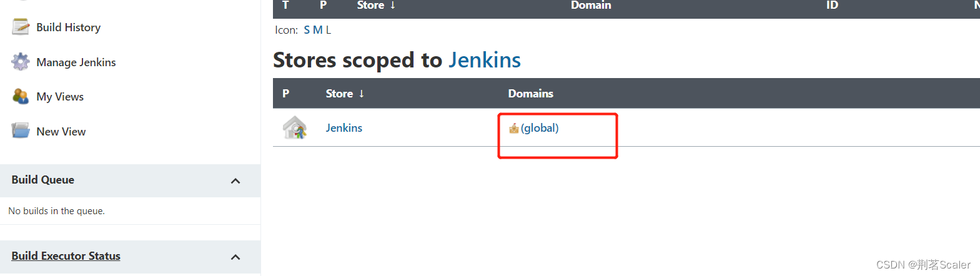This screenshot has width=980, height=276.
Task: Click the Jenkins store house icon
Action: pos(295,127)
